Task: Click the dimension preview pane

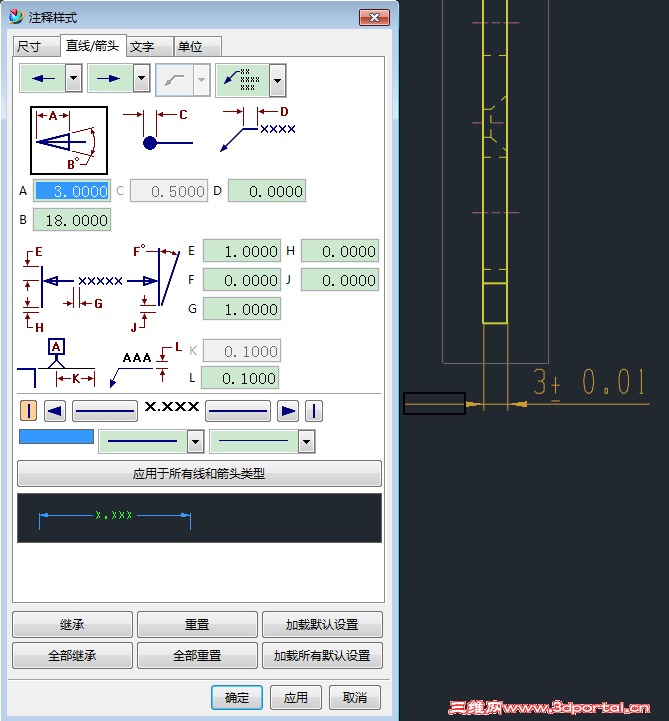Action: pos(199,518)
